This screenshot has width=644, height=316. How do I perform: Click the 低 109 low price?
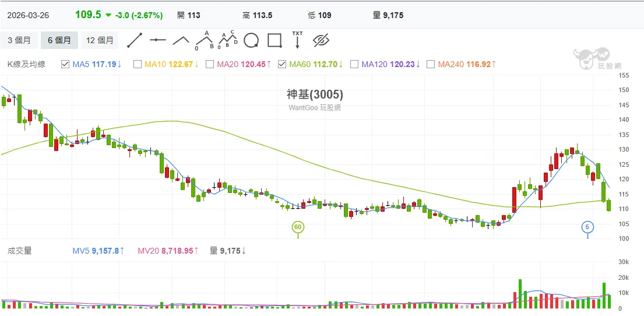tap(319, 15)
